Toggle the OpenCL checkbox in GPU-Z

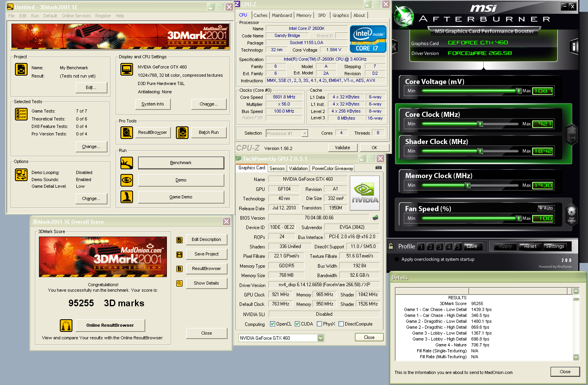(x=272, y=324)
